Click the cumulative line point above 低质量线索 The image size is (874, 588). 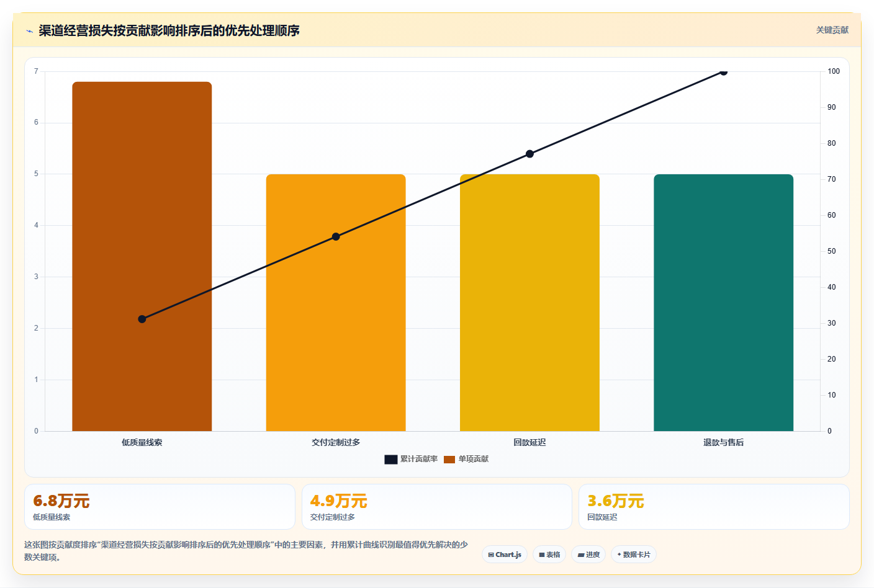pos(142,319)
